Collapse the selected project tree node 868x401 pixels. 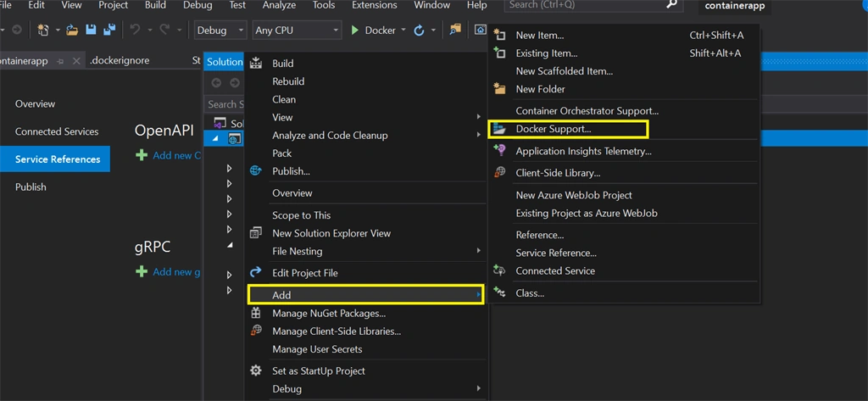pyautogui.click(x=215, y=139)
